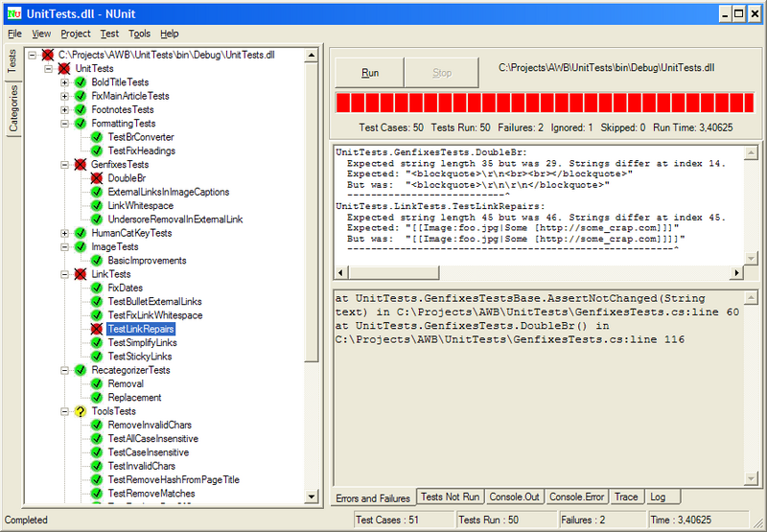This screenshot has height=532, width=767.
Task: Click the red cross icon beside DoubleBr
Action: [x=97, y=178]
